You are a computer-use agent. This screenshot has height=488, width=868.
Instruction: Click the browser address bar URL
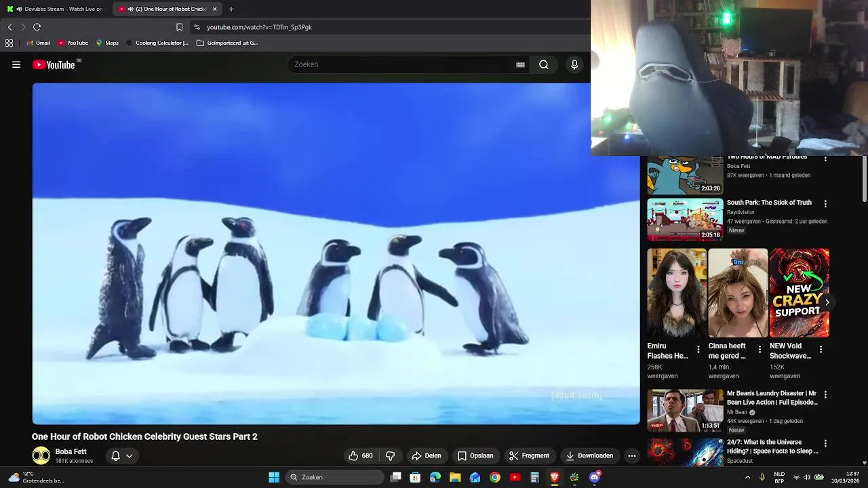(259, 27)
